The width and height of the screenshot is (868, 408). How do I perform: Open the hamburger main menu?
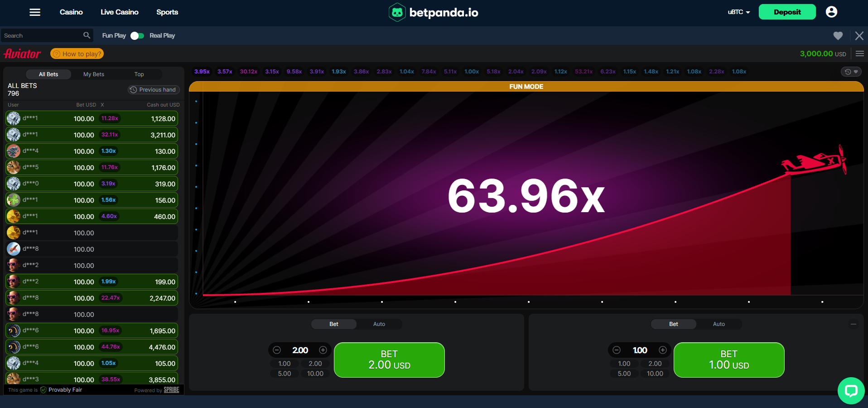point(35,12)
